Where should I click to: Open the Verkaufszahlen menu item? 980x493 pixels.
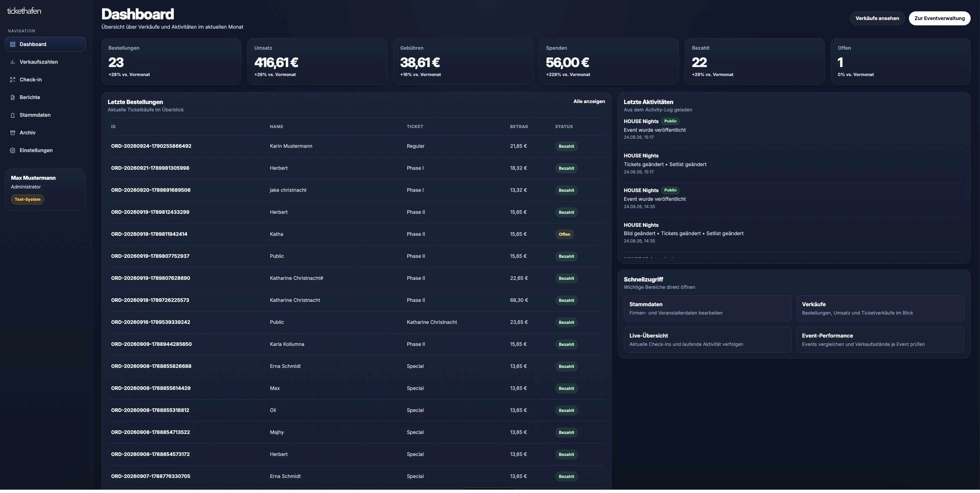(45, 62)
